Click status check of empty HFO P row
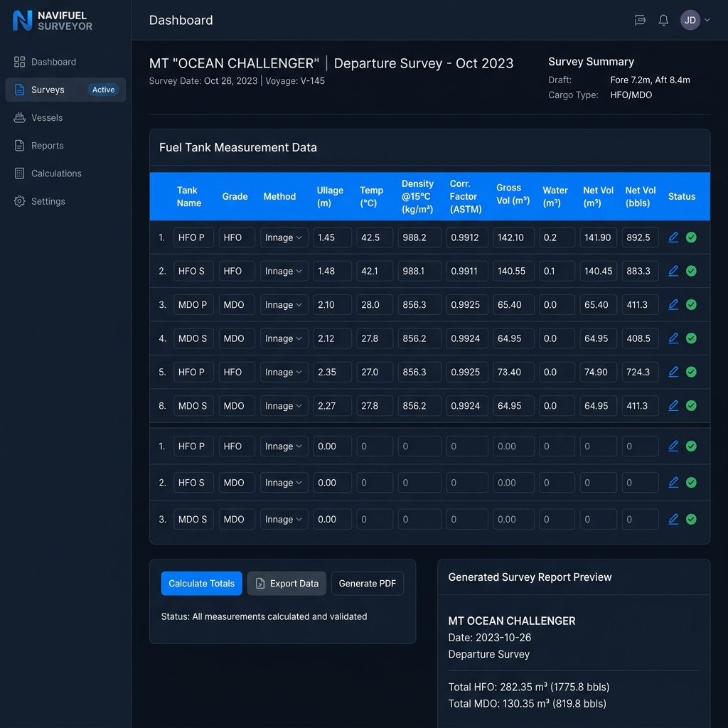 pos(691,446)
